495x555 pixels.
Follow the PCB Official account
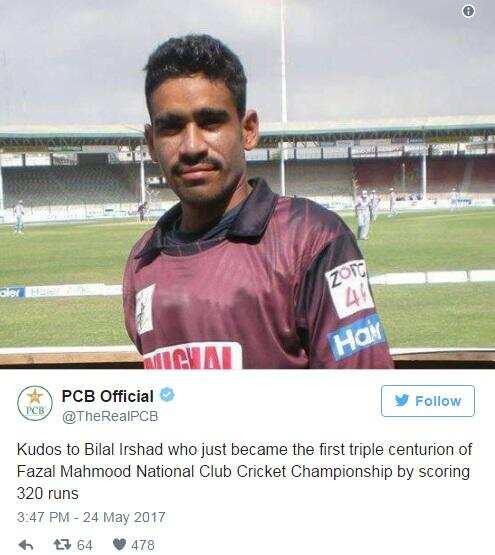click(x=428, y=401)
